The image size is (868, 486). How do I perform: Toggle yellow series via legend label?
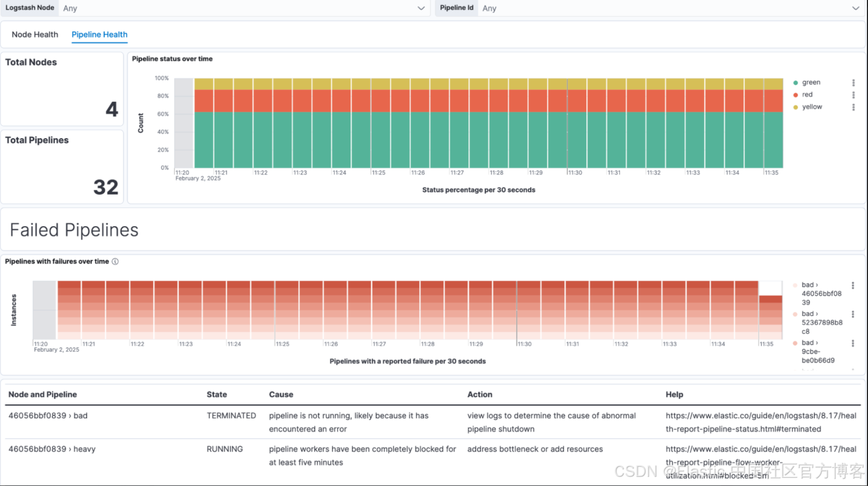point(812,107)
